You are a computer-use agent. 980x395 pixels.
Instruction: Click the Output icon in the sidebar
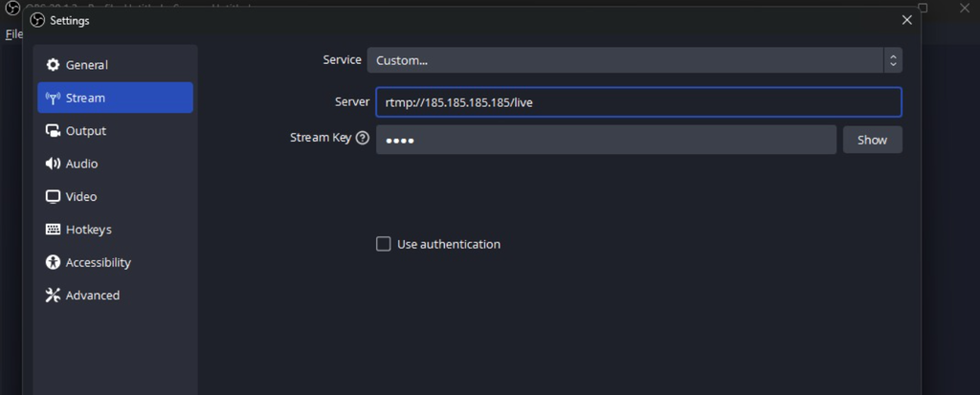(x=53, y=131)
